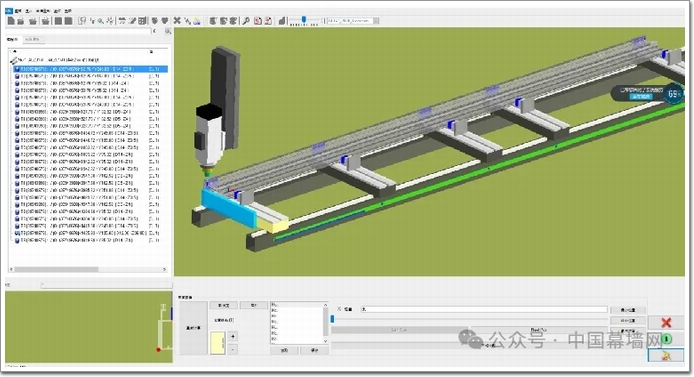Click the shield-shaped icon in the toolbar
Image resolution: width=694 pixels, height=377 pixels.
point(154,20)
